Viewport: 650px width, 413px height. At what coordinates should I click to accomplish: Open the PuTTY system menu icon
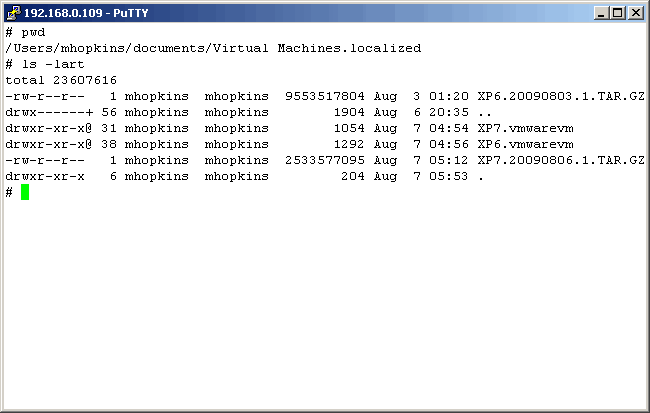click(13, 12)
